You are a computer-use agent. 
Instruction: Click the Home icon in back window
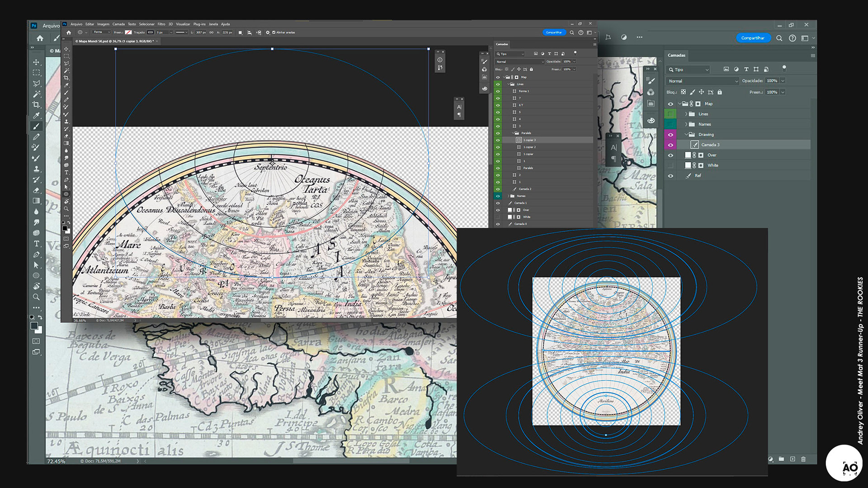click(40, 38)
